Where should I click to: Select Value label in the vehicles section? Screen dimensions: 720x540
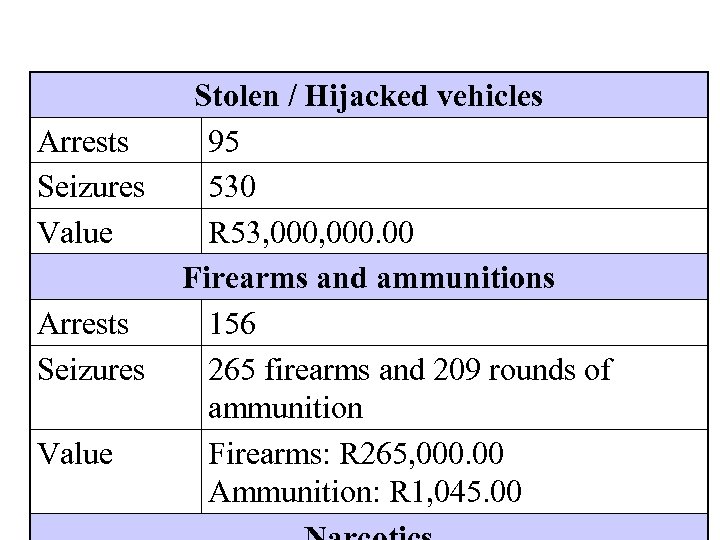75,233
